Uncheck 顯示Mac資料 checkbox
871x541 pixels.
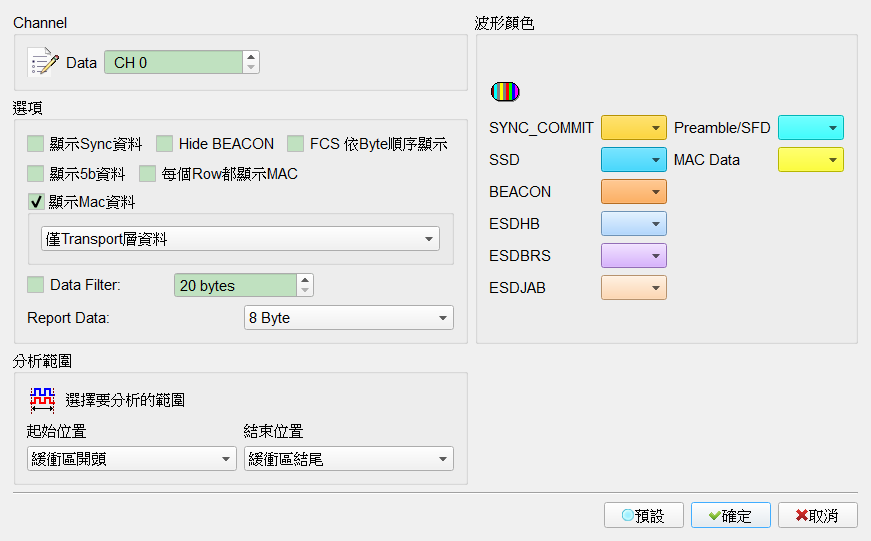coord(36,202)
